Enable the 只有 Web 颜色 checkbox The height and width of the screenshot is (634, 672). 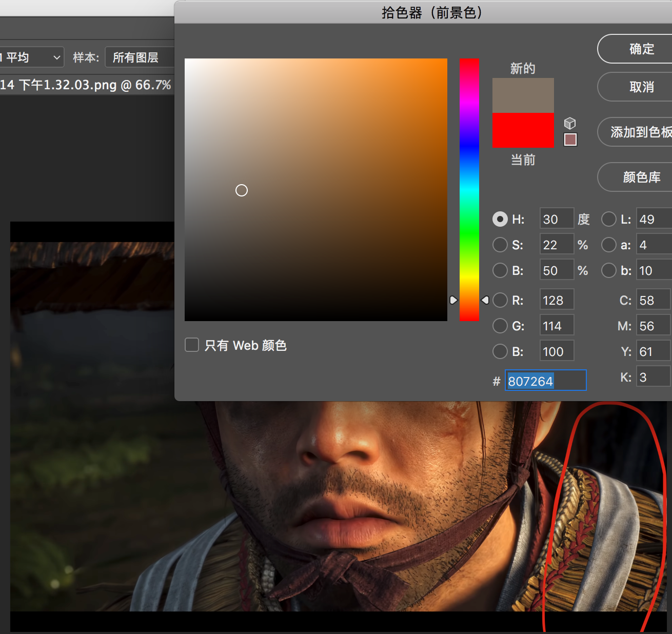[x=192, y=345]
